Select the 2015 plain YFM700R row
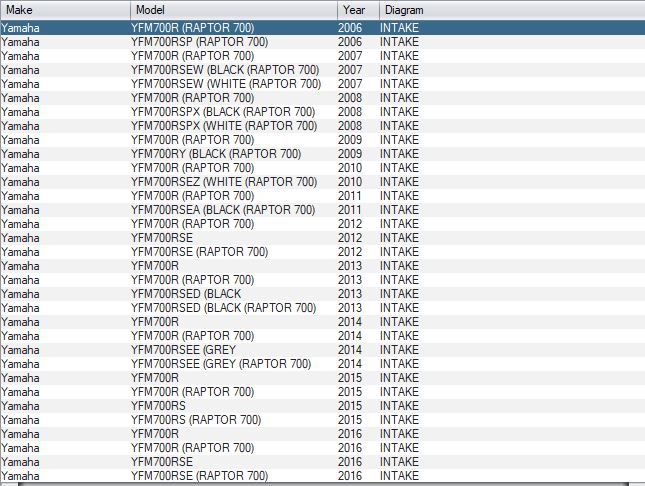The image size is (645, 486). pos(322,377)
